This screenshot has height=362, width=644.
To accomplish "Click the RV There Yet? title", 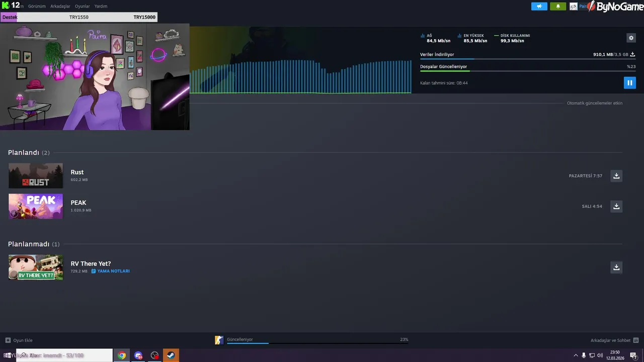I will click(x=91, y=263).
